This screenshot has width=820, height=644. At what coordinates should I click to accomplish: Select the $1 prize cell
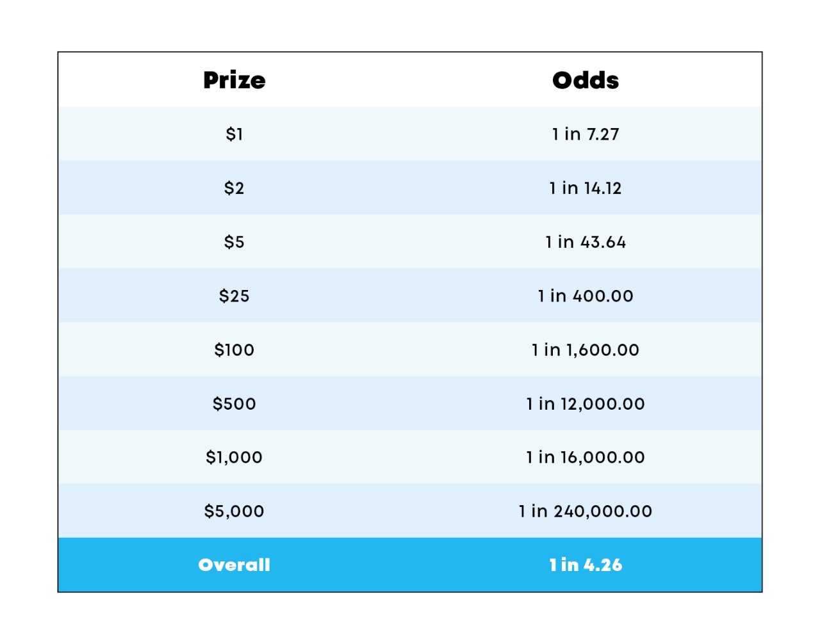[234, 134]
